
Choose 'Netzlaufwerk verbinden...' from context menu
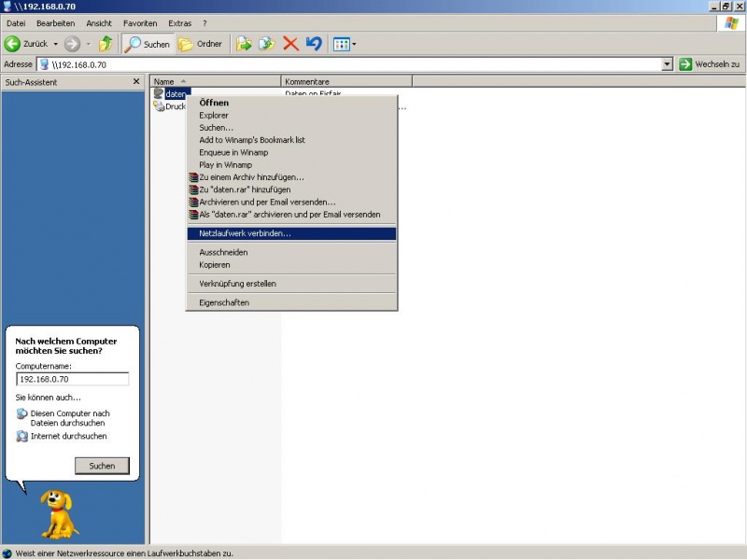245,233
